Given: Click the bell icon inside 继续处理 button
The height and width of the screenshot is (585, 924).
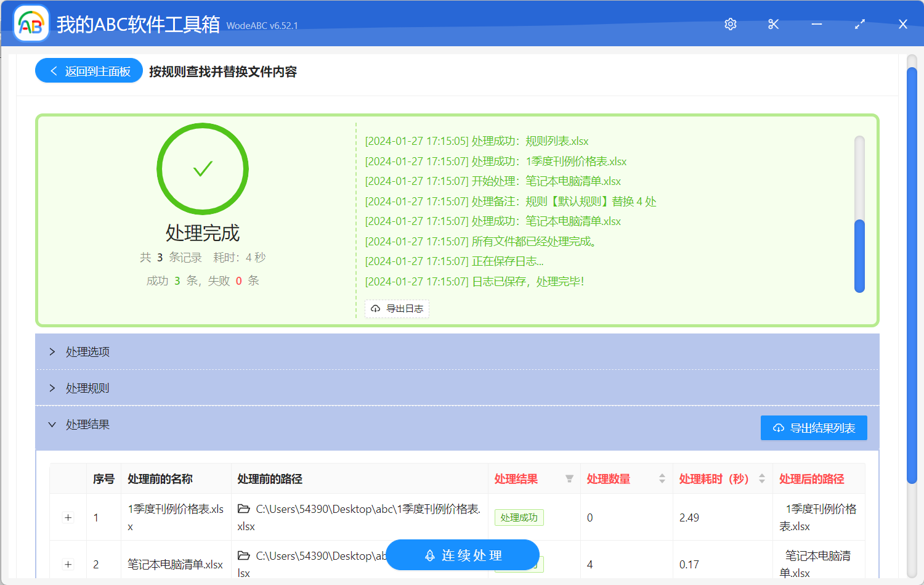Looking at the screenshot, I should coord(429,555).
